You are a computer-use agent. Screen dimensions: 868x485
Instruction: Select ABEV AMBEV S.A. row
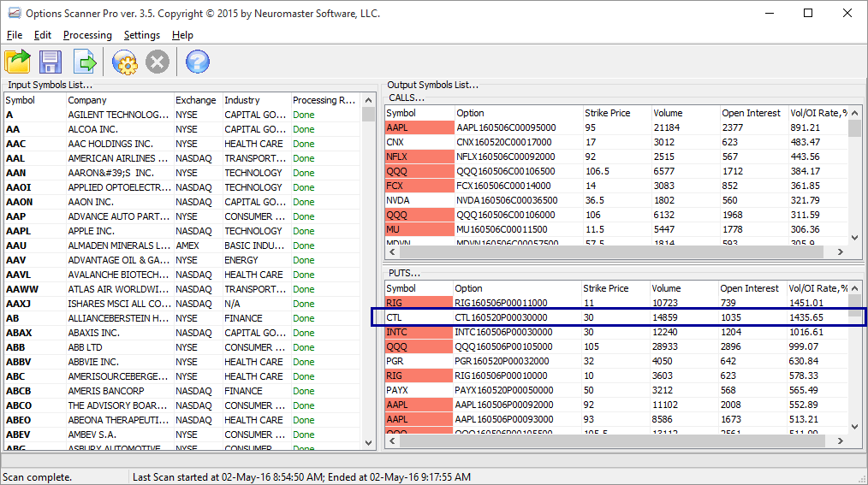[x=182, y=435]
